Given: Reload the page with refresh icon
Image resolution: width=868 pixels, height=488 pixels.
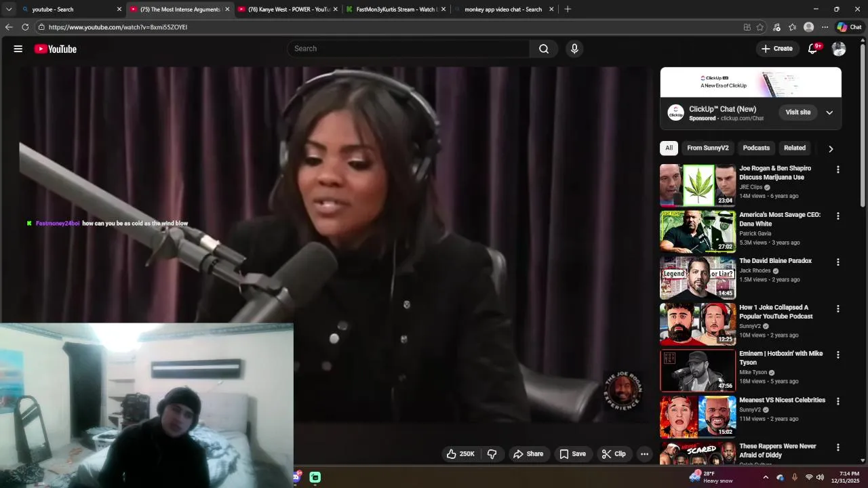Looking at the screenshot, I should pyautogui.click(x=25, y=27).
